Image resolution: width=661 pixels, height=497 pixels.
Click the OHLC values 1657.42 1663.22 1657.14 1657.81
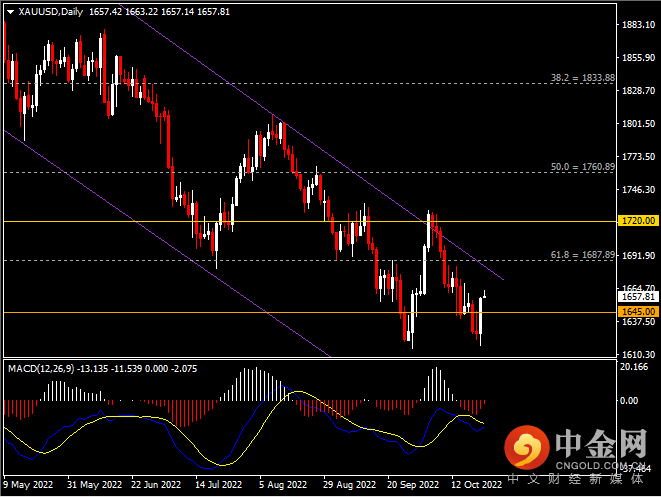coord(159,12)
